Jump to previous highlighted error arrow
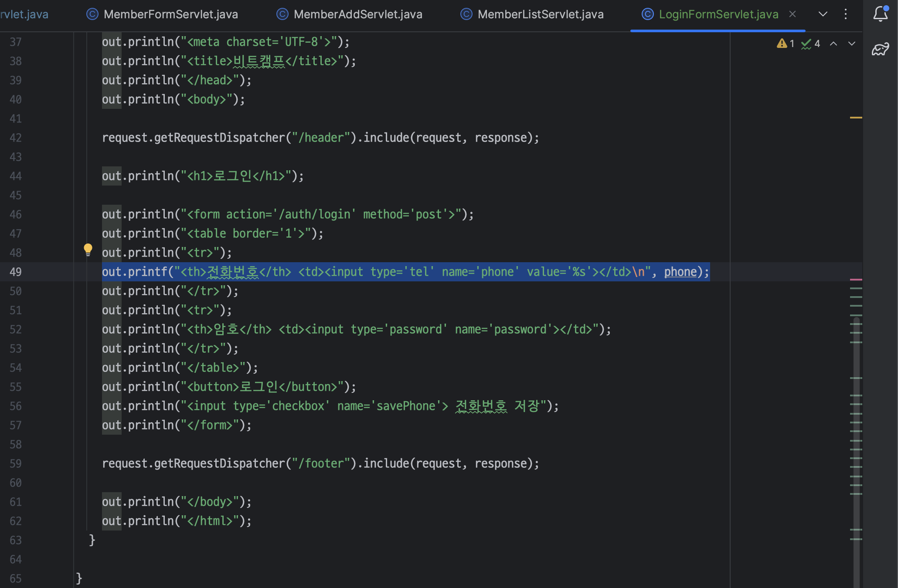 pyautogui.click(x=833, y=44)
